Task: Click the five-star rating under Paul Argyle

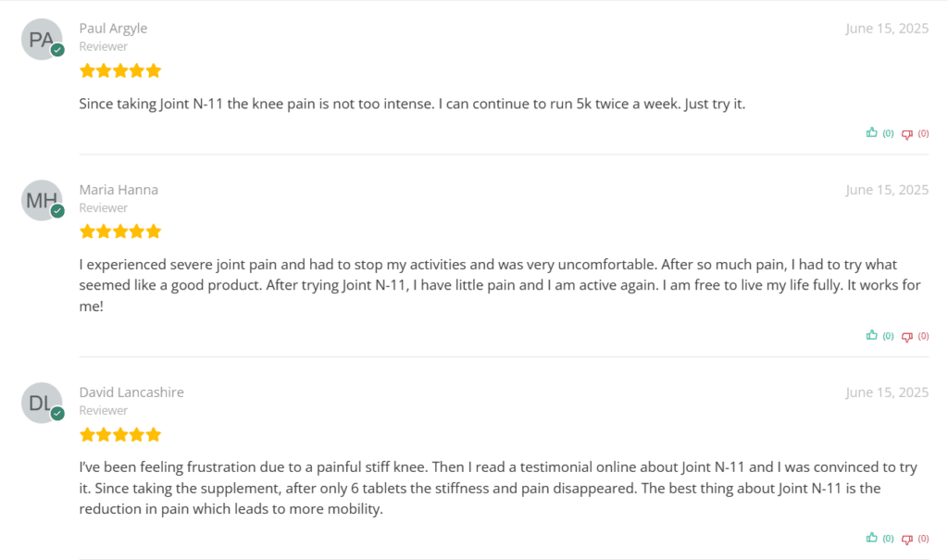Action: tap(120, 70)
